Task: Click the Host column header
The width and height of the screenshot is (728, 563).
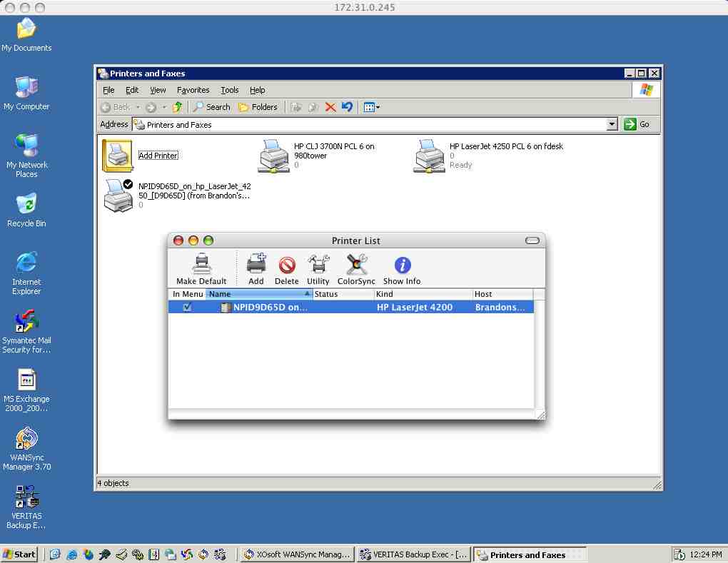Action: (502, 294)
